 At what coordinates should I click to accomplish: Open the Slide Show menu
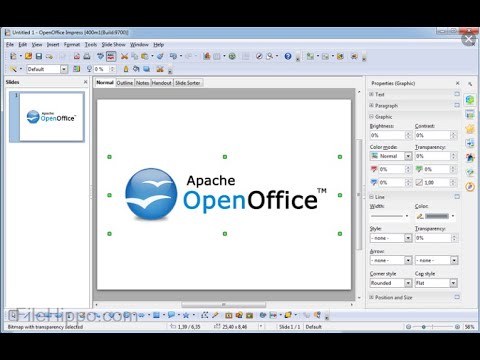coord(113,45)
